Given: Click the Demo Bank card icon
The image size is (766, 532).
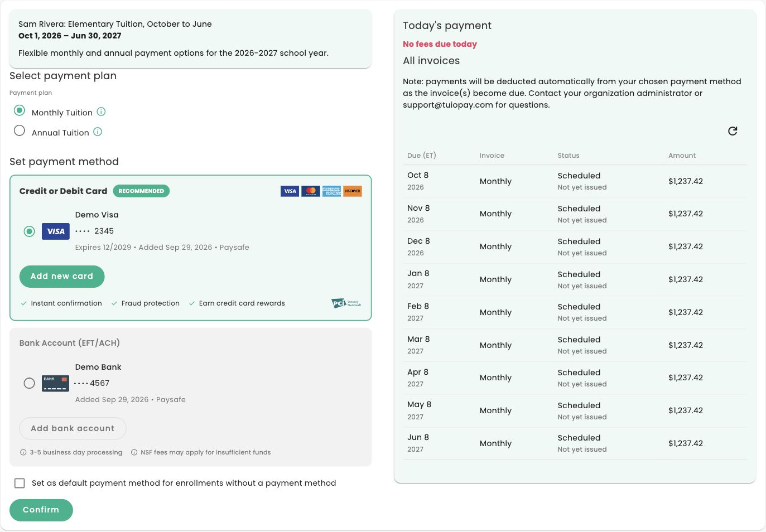Looking at the screenshot, I should click(x=56, y=383).
